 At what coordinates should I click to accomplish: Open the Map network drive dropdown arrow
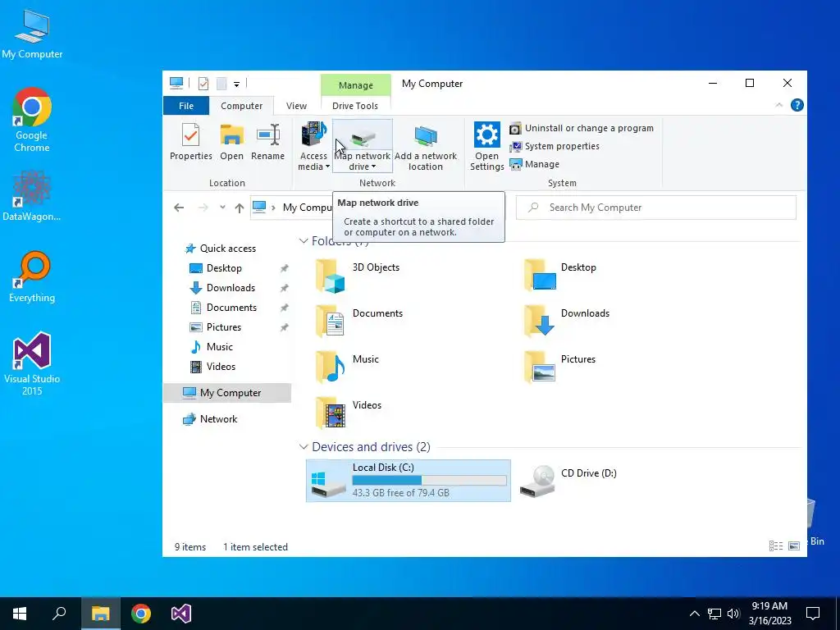(x=373, y=167)
